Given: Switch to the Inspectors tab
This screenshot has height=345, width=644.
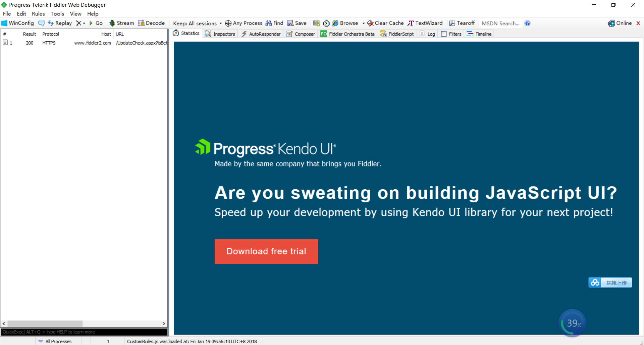Looking at the screenshot, I should tap(220, 34).
